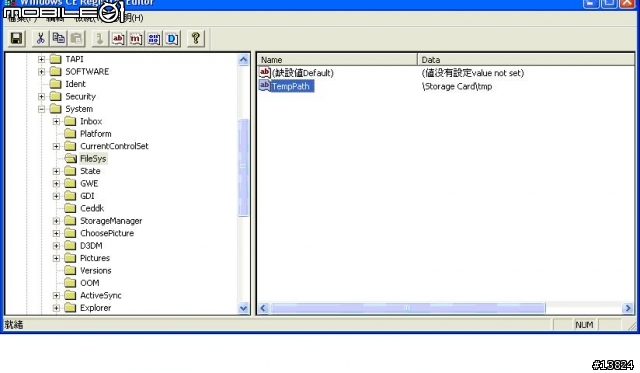Click the folder icon of the SOFTWARE key
This screenshot has width=640, height=373.
pos(55,72)
